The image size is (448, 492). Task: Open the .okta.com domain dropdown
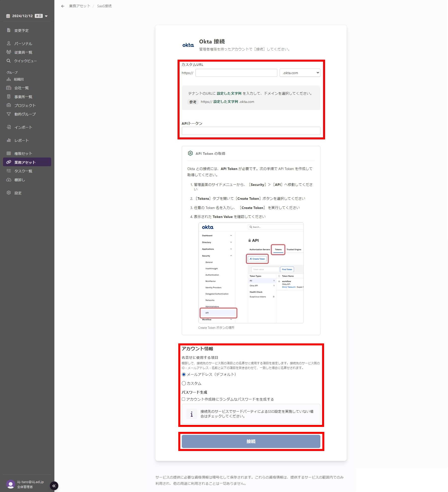click(300, 73)
